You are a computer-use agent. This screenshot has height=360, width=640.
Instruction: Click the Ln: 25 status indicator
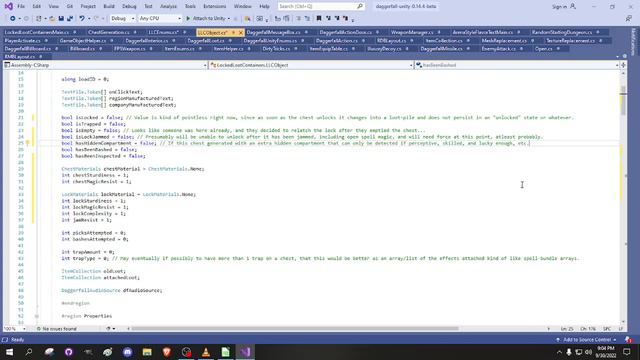tap(567, 329)
